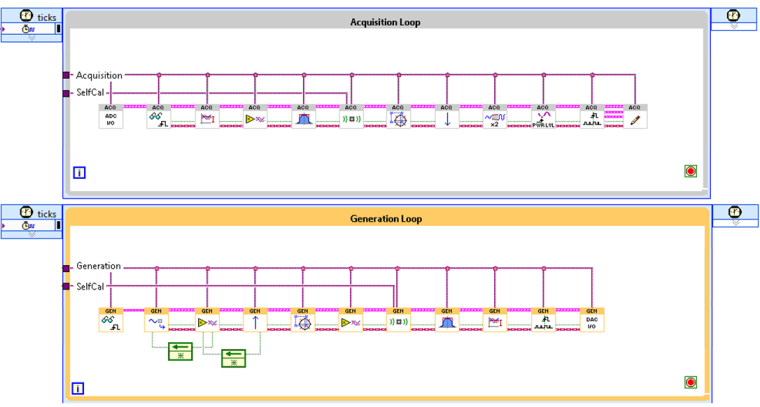Viewport: 760px width, 407px height.
Task: Click the Generation Loop right-side clock icon
Action: pos(735,212)
